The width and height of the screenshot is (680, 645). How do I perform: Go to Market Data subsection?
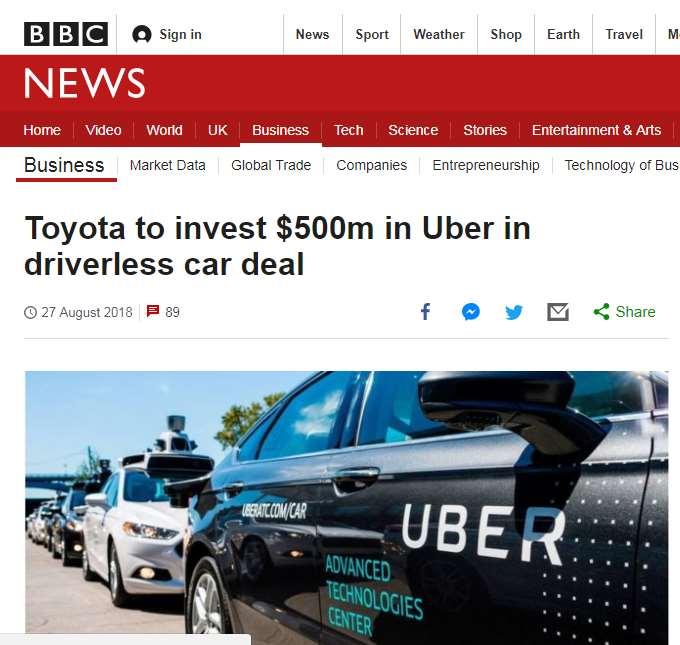pos(167,165)
